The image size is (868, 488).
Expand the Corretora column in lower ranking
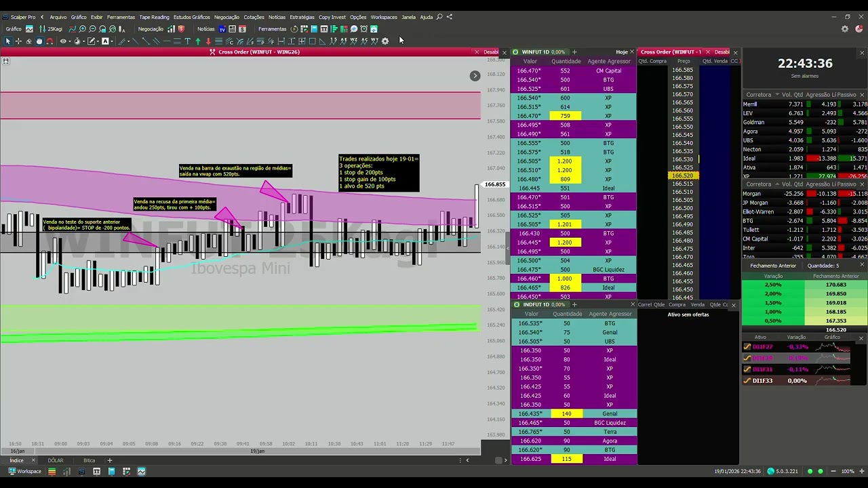coord(777,184)
